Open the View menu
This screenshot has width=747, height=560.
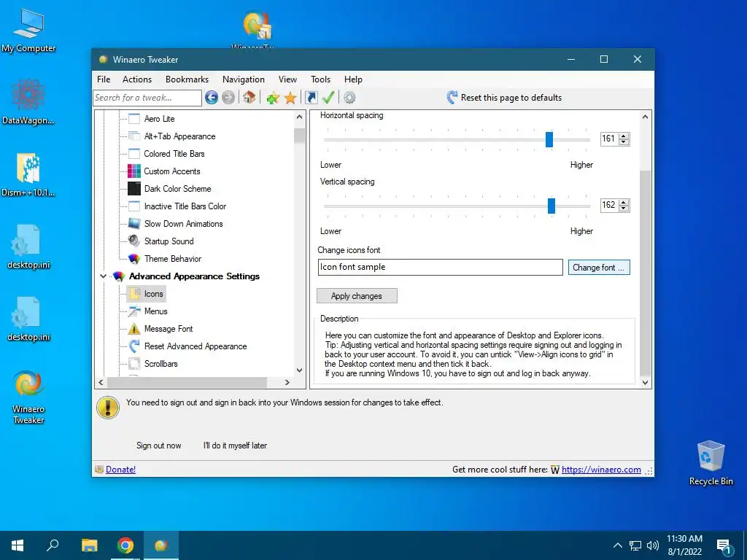point(287,79)
